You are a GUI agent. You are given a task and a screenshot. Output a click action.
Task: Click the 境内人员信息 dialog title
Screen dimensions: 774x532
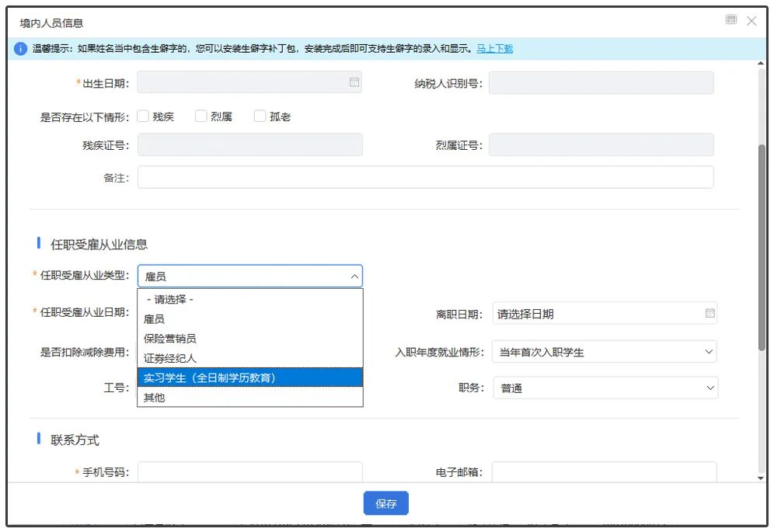pyautogui.click(x=51, y=23)
